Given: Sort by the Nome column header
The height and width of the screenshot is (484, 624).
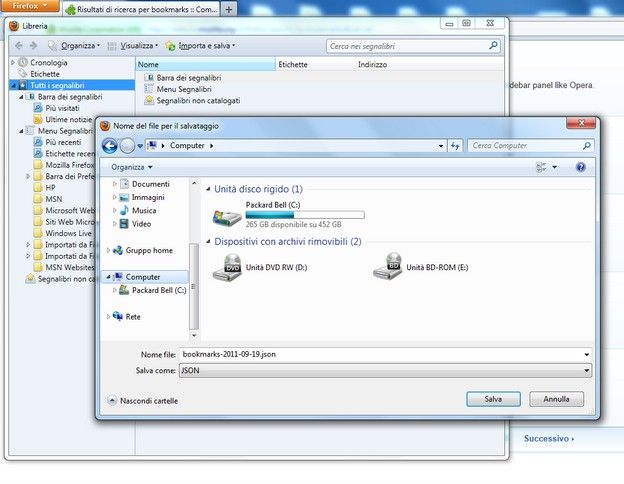Looking at the screenshot, I should click(205, 64).
